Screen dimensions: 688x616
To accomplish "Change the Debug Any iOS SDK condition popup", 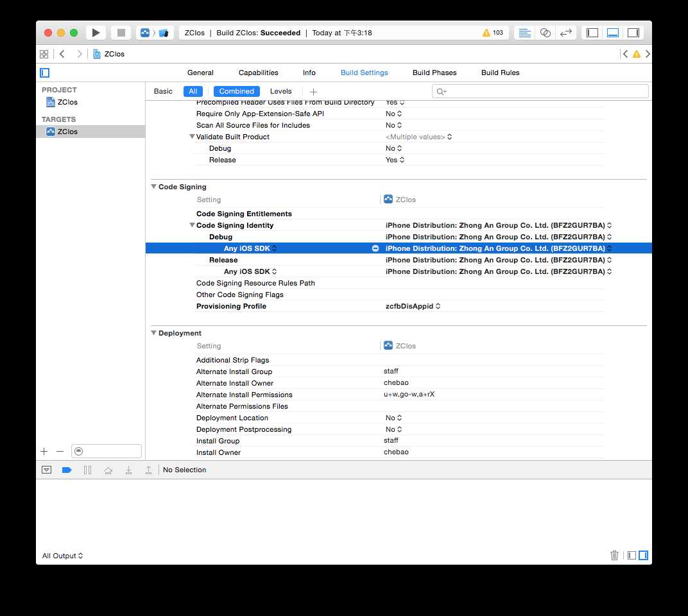I will 250,248.
